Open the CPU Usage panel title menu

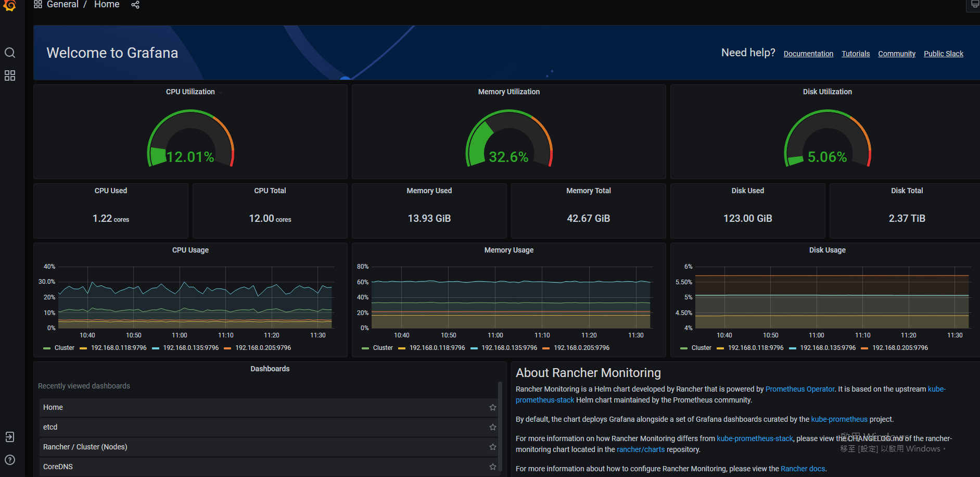click(190, 250)
